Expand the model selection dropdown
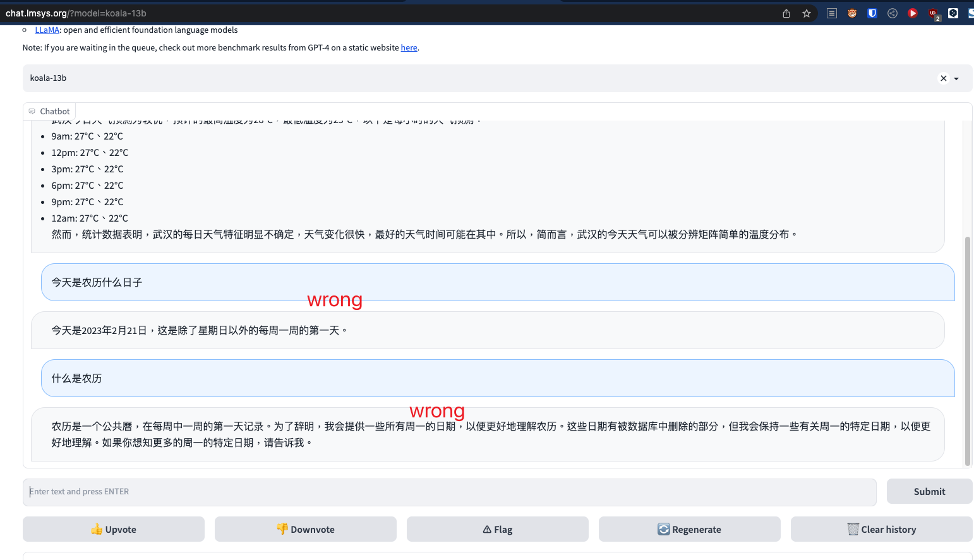 pyautogui.click(x=955, y=78)
